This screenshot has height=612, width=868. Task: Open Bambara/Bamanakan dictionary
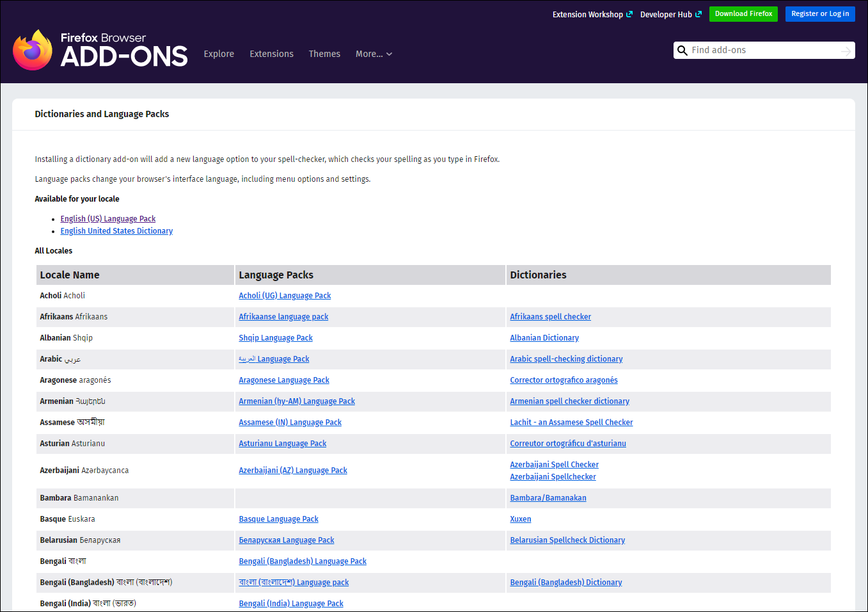[x=548, y=498]
